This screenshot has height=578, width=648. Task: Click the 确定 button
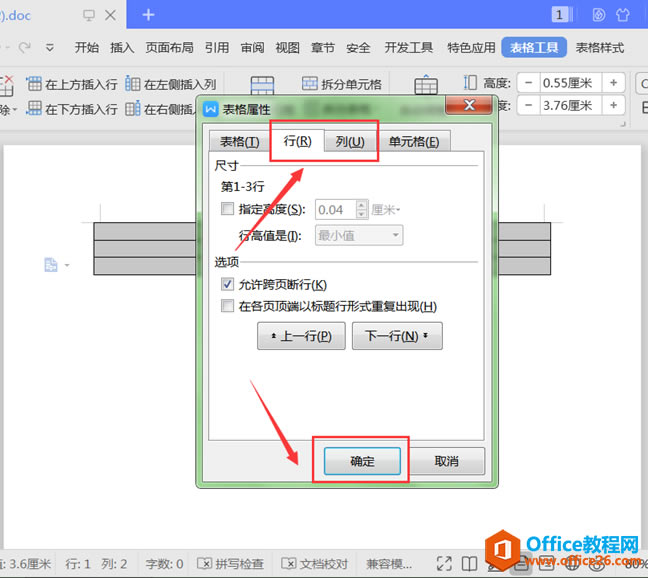click(362, 461)
